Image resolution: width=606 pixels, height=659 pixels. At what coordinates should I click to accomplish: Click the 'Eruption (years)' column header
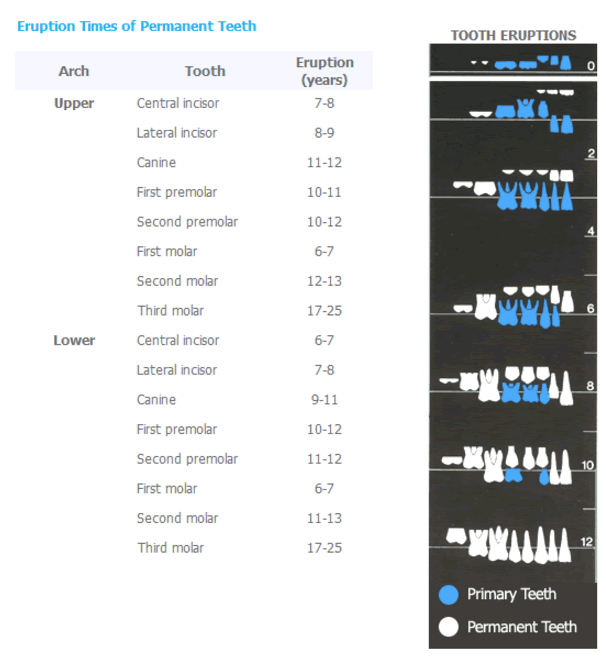click(324, 71)
